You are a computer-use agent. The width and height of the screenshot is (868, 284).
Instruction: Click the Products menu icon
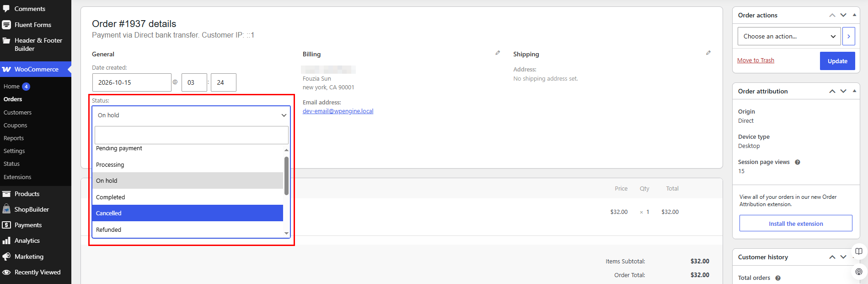pos(6,194)
